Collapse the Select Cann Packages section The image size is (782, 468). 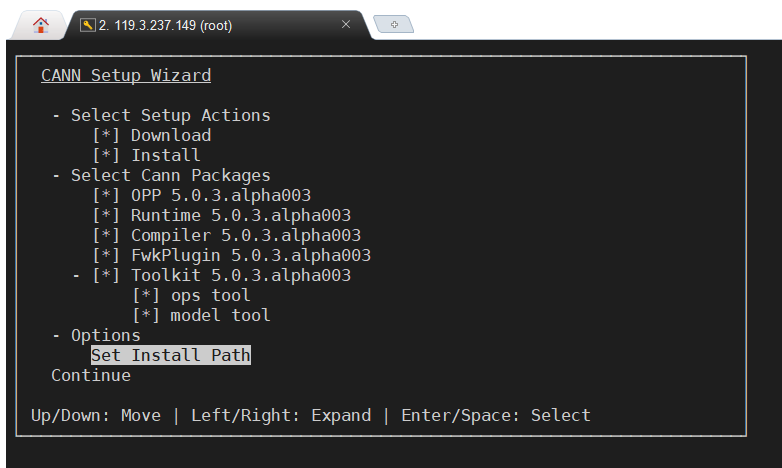click(57, 175)
